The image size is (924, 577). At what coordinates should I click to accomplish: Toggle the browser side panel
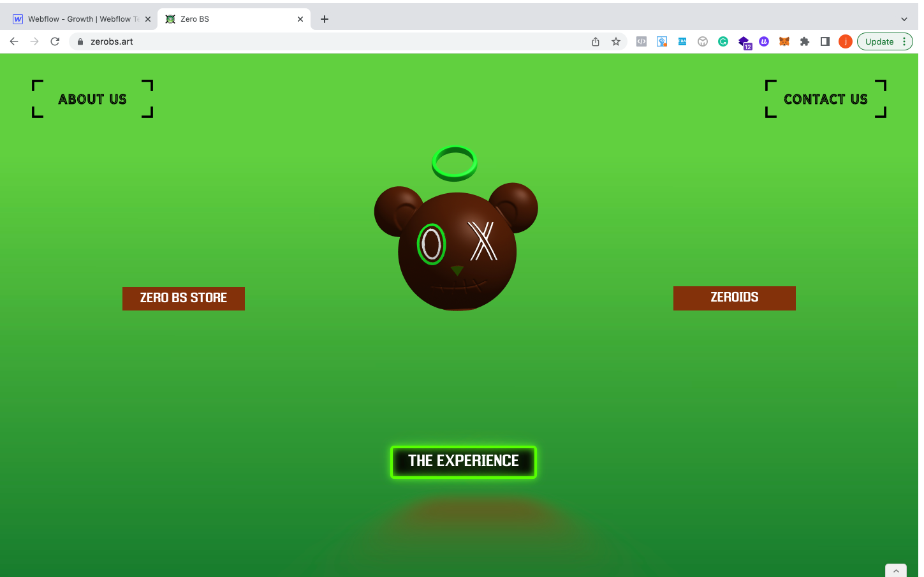tap(825, 41)
